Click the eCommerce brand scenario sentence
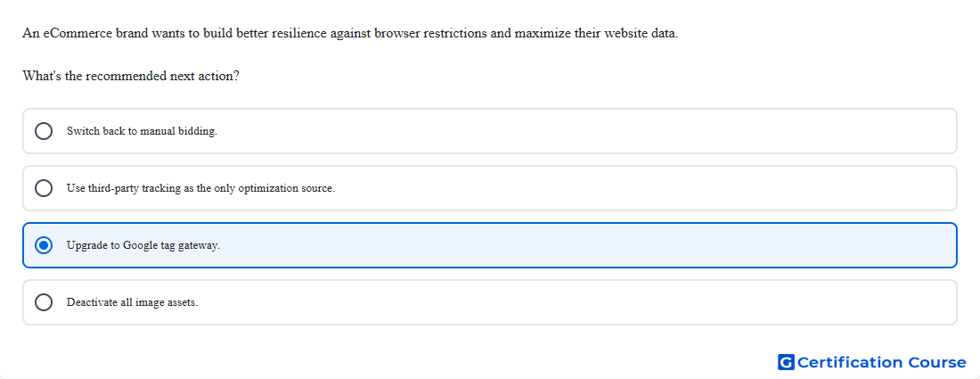The height and width of the screenshot is (379, 980). point(350,33)
